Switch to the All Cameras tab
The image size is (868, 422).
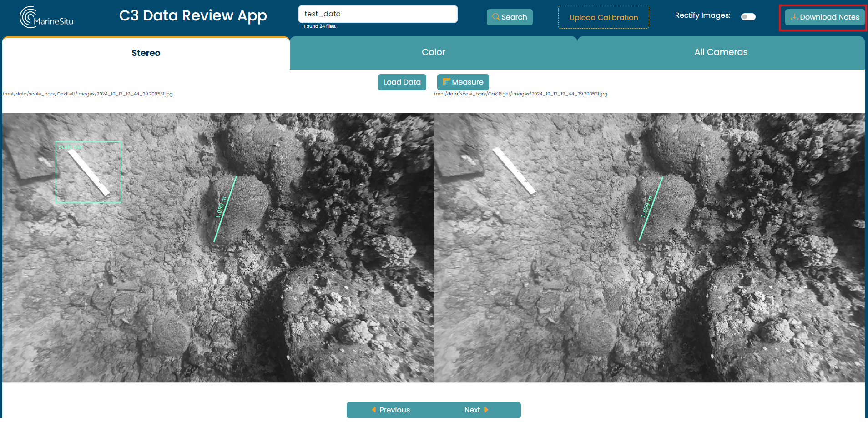click(x=721, y=52)
